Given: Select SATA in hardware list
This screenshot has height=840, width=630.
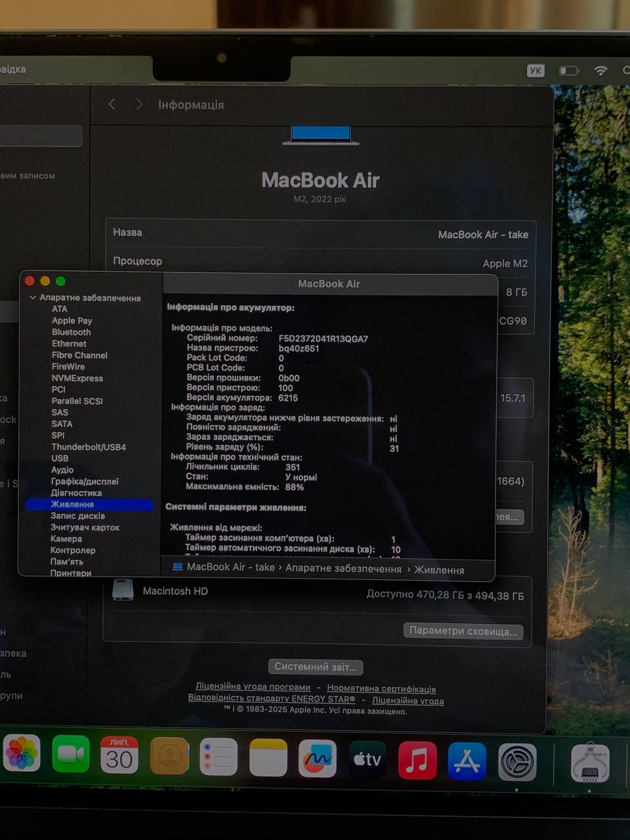Looking at the screenshot, I should tap(62, 424).
